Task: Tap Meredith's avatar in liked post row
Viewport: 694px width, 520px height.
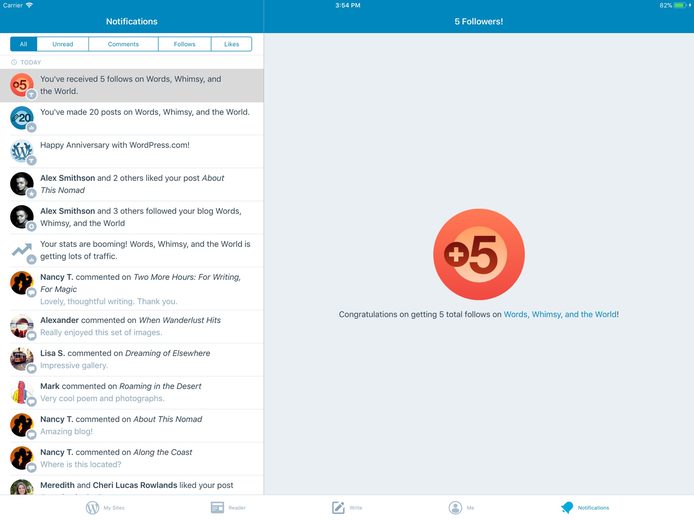Action: click(22, 487)
